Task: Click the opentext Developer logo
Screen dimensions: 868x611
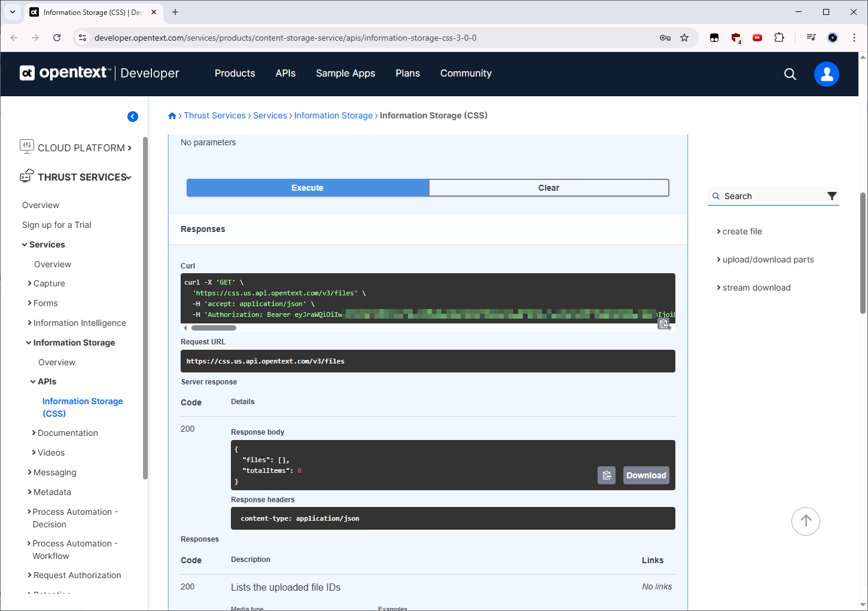Action: click(x=99, y=73)
